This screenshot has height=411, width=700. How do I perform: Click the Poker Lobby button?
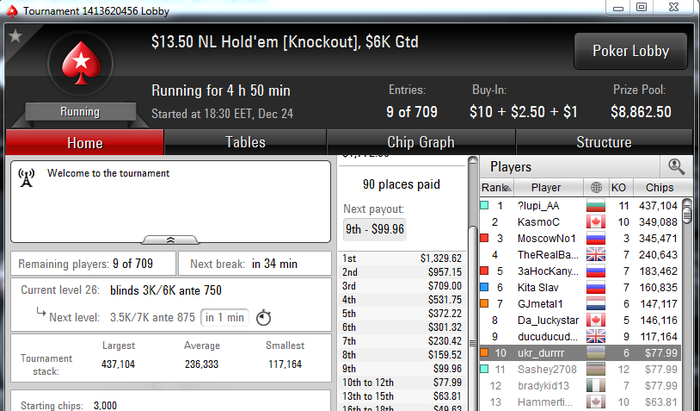[630, 51]
